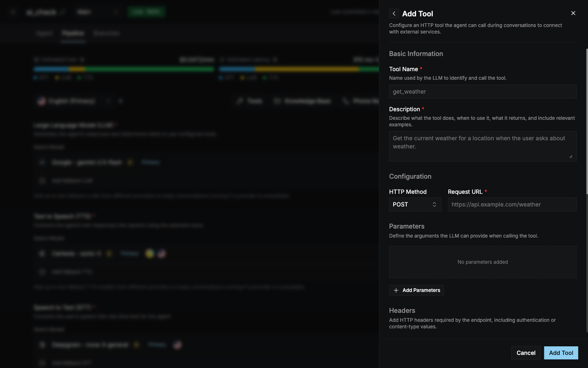Click the 'Headers' section heading

click(402, 311)
